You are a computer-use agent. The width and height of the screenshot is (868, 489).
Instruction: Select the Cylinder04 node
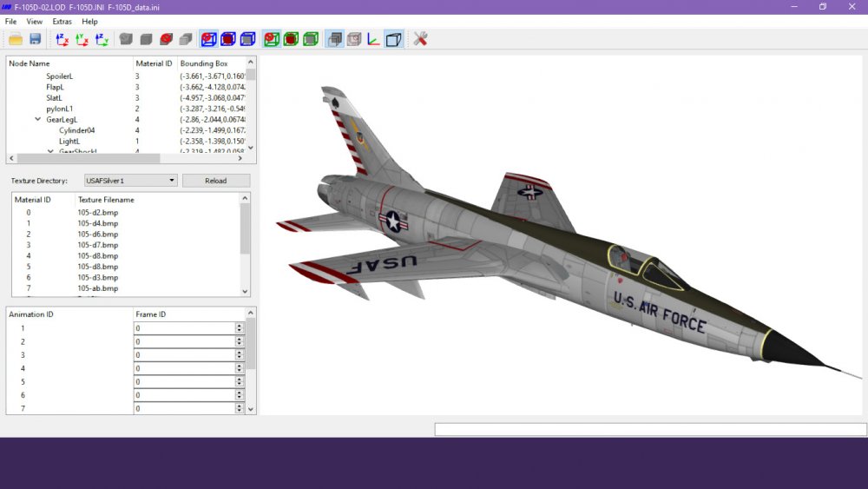[x=77, y=130]
